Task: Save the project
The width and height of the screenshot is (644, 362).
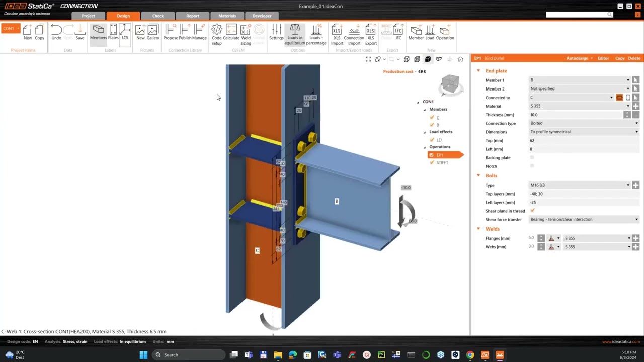Action: tap(80, 32)
